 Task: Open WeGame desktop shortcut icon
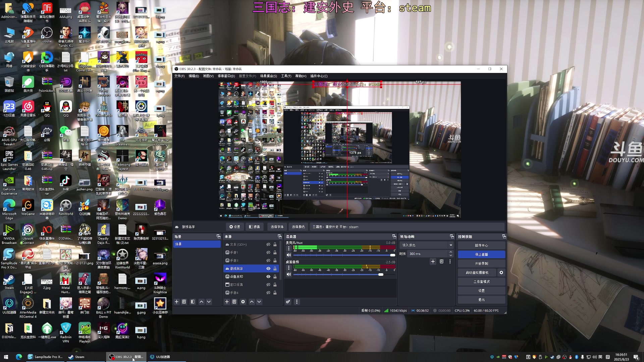(28, 207)
